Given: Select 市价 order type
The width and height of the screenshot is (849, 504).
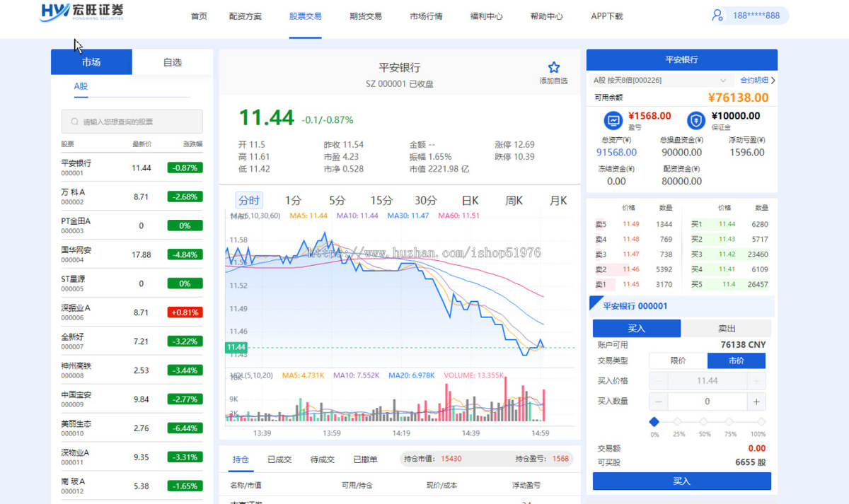Looking at the screenshot, I should pos(736,361).
